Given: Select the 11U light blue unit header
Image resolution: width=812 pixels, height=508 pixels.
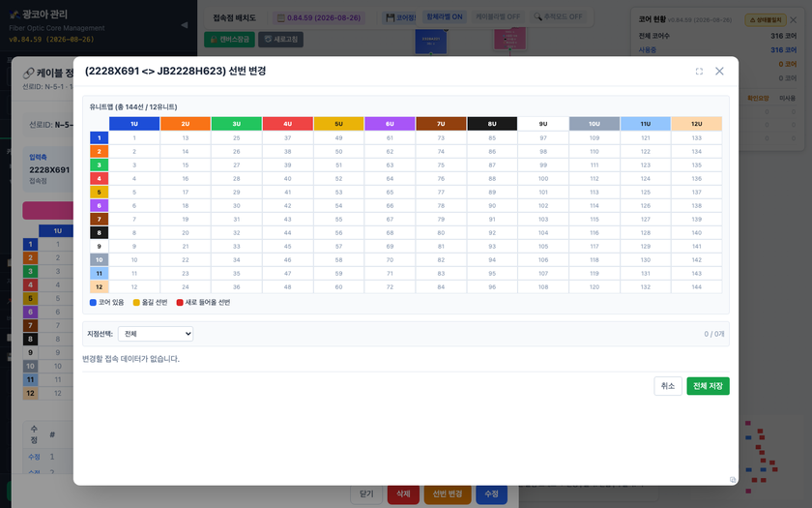Looking at the screenshot, I should pos(646,124).
